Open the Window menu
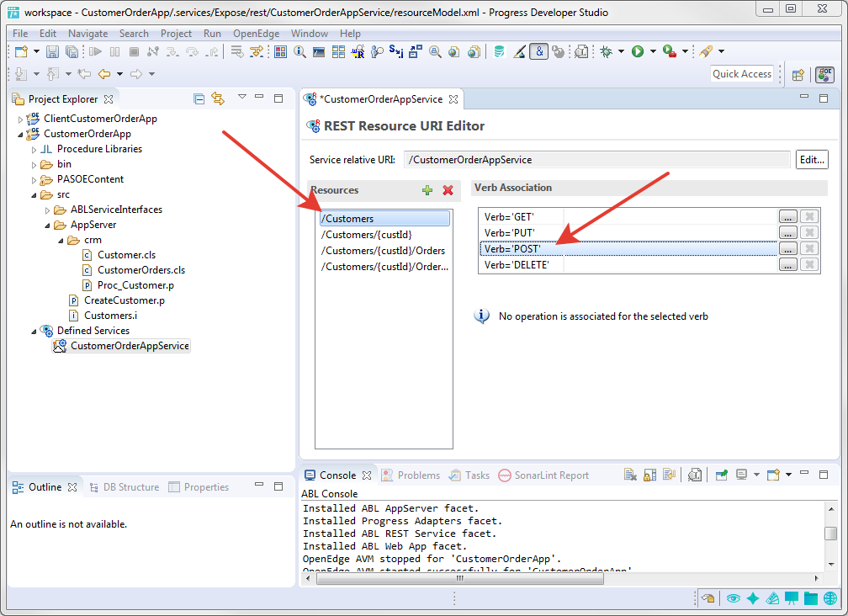848x616 pixels. pyautogui.click(x=310, y=33)
